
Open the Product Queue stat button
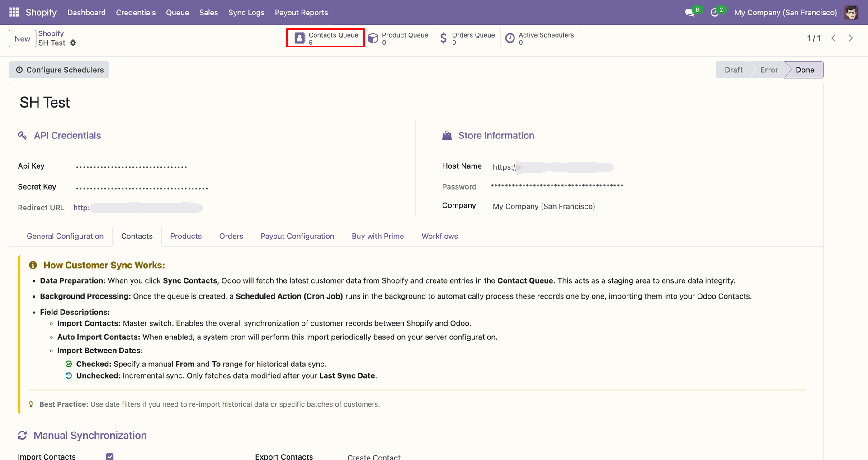click(x=399, y=38)
